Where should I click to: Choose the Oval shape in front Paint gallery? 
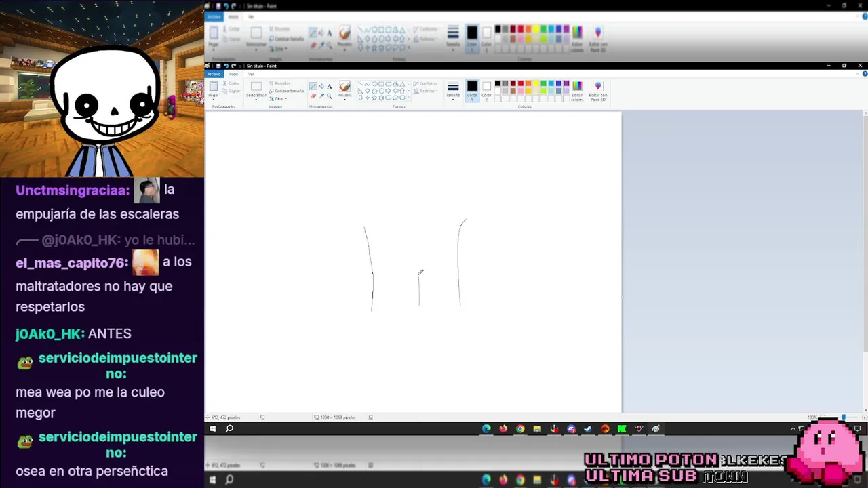click(x=374, y=84)
